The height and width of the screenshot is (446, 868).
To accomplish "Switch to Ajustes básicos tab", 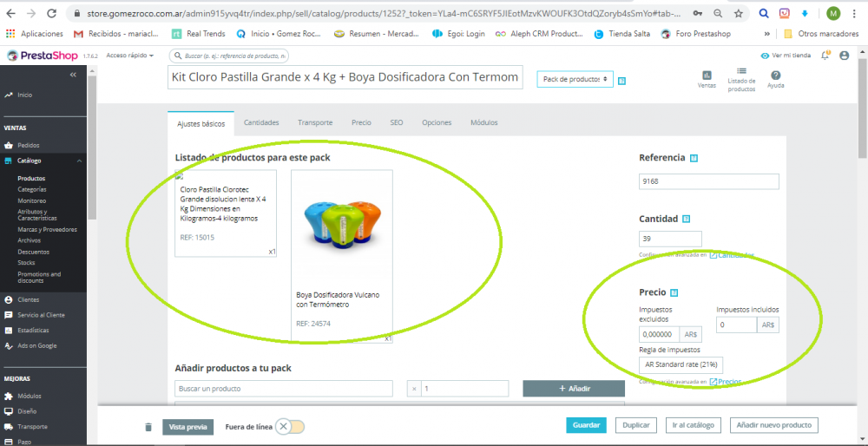I will tap(201, 123).
